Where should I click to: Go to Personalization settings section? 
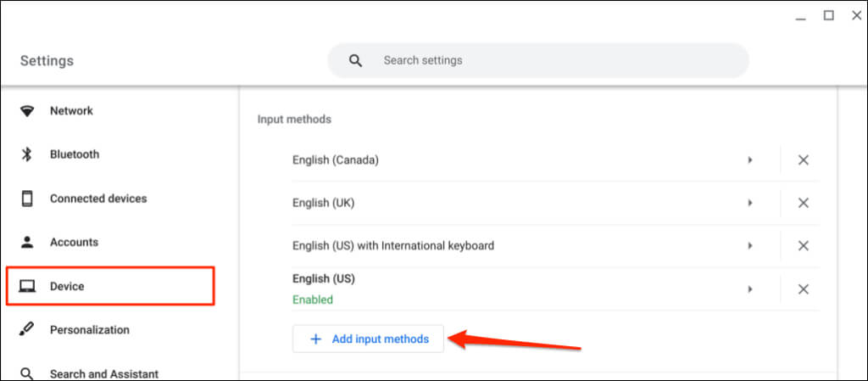pyautogui.click(x=89, y=330)
